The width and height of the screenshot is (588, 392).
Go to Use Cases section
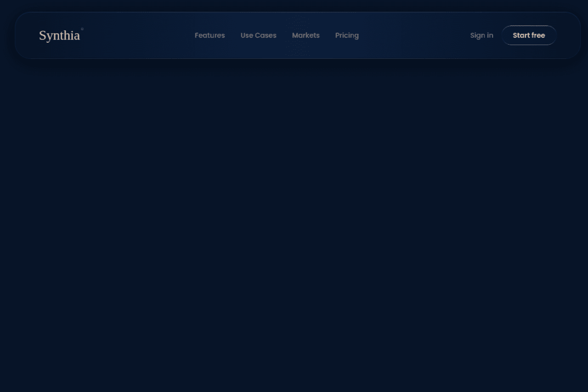point(259,35)
